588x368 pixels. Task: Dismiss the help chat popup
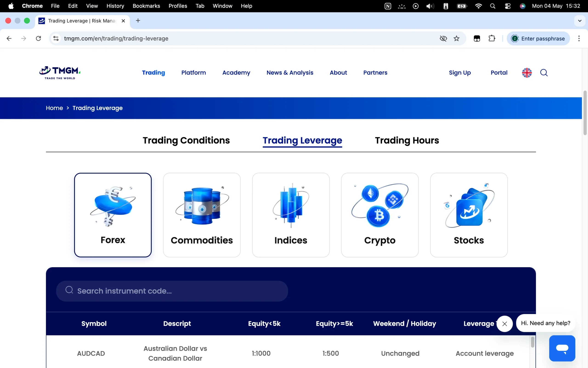pyautogui.click(x=504, y=323)
